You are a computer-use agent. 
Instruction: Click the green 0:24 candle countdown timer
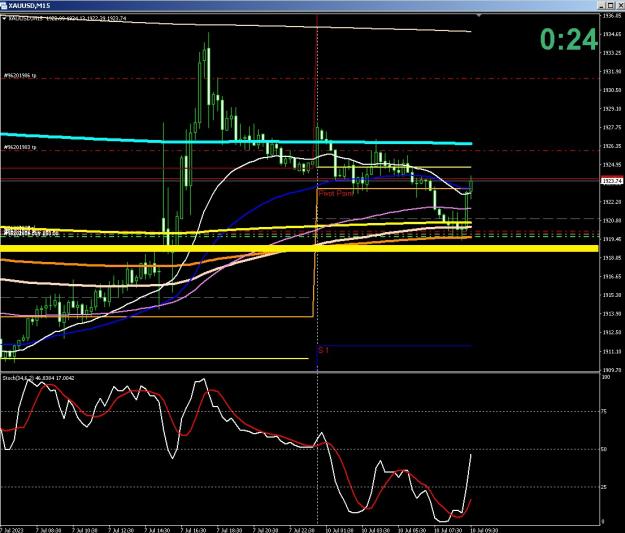(569, 39)
